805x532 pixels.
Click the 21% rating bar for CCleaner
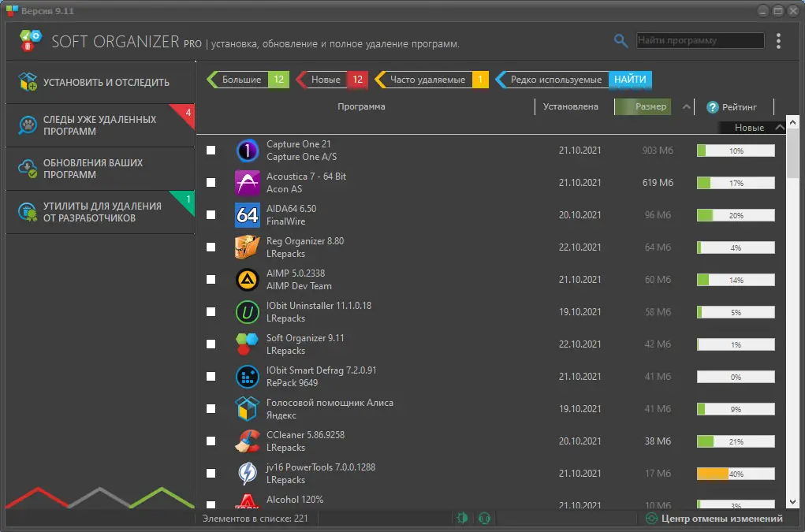tap(736, 441)
